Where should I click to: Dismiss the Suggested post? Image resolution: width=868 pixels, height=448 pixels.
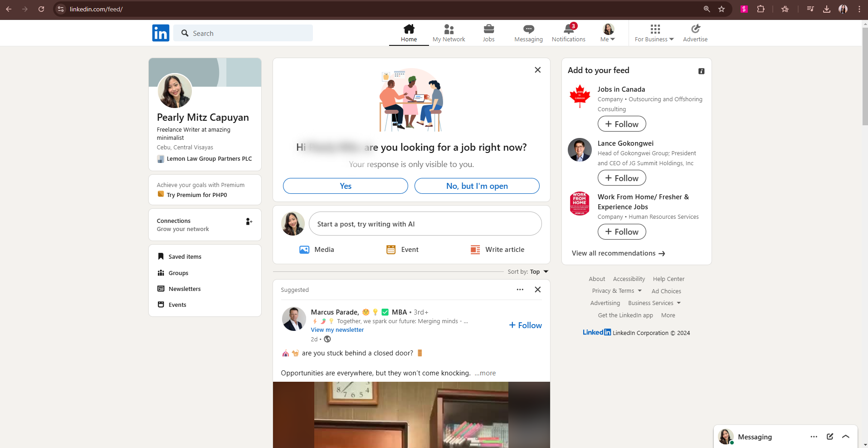537,290
